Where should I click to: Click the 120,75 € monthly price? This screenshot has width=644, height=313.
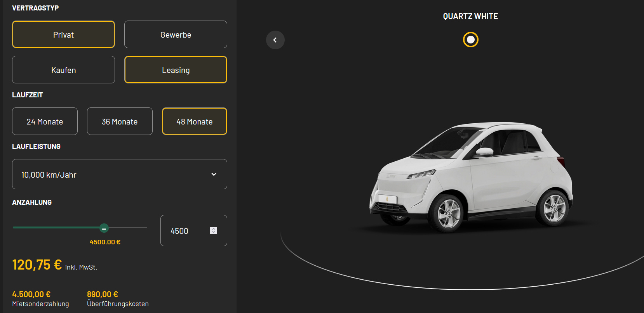(37, 265)
